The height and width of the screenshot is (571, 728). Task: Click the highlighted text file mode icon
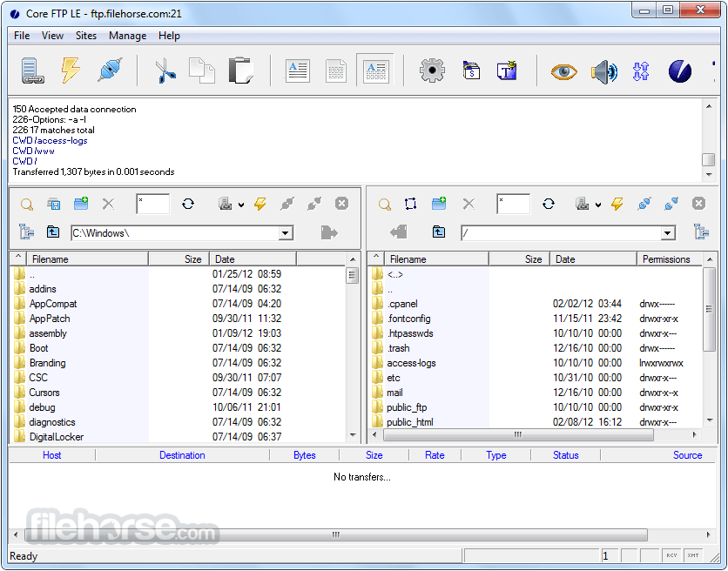pyautogui.click(x=375, y=71)
